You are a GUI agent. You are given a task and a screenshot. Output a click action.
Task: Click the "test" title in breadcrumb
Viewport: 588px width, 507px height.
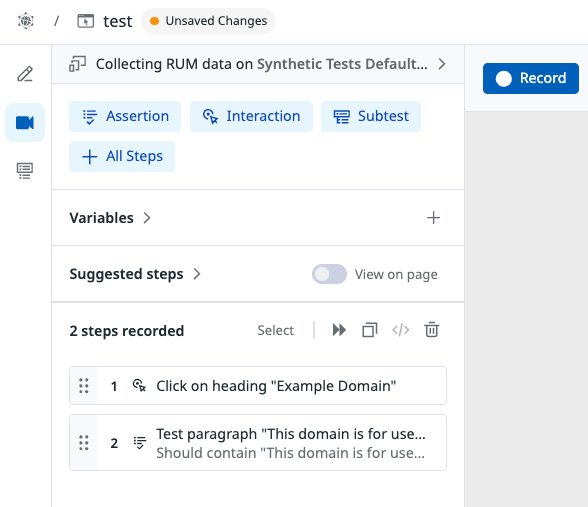click(118, 21)
